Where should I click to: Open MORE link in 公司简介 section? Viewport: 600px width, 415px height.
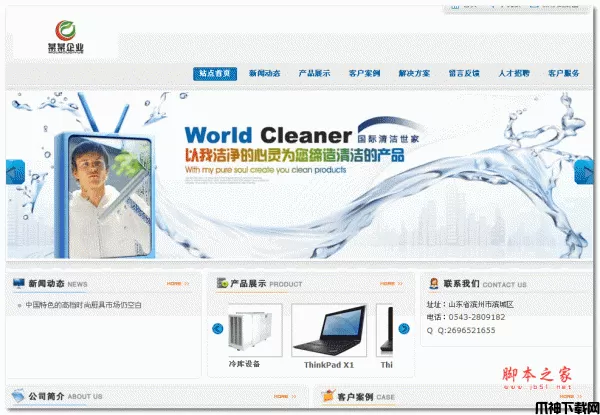coord(285,397)
